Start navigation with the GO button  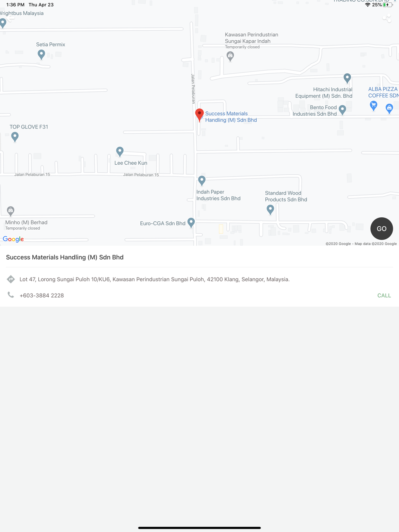pos(382,229)
